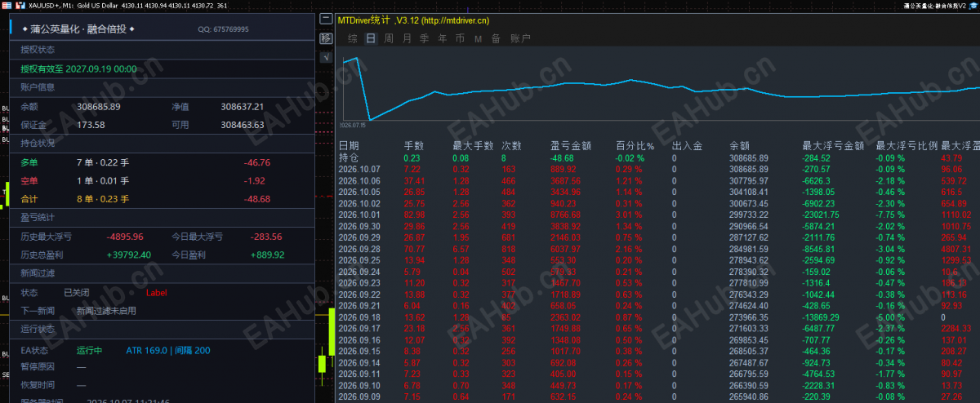Open the 月 monthly statistics tab
Image resolution: width=980 pixels, height=403 pixels.
(x=407, y=38)
